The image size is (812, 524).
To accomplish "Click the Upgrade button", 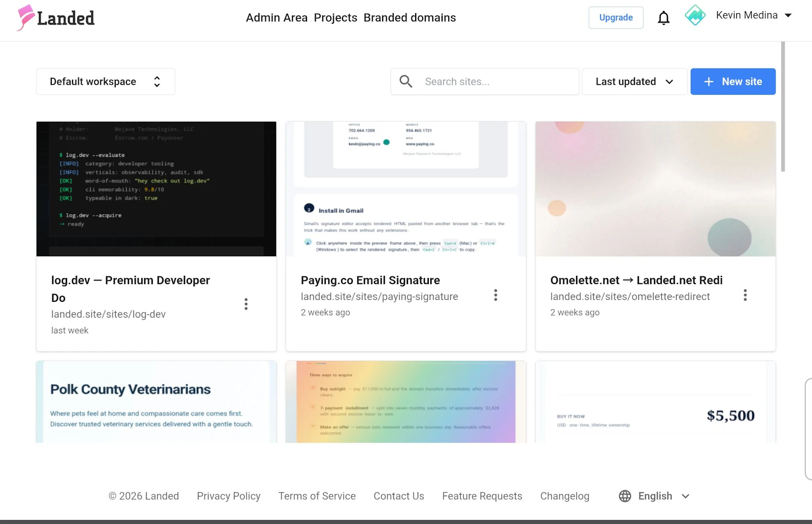I will [x=616, y=18].
